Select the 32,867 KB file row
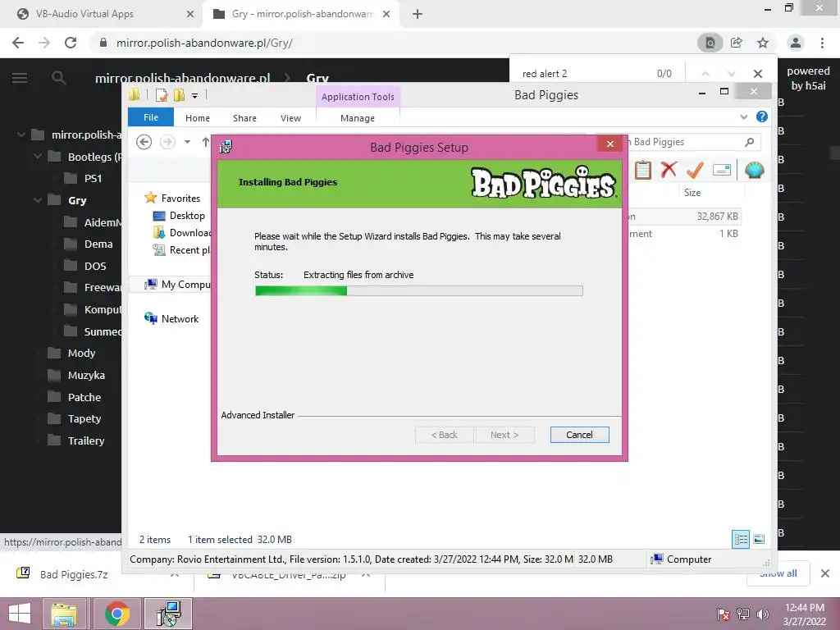 tap(684, 217)
